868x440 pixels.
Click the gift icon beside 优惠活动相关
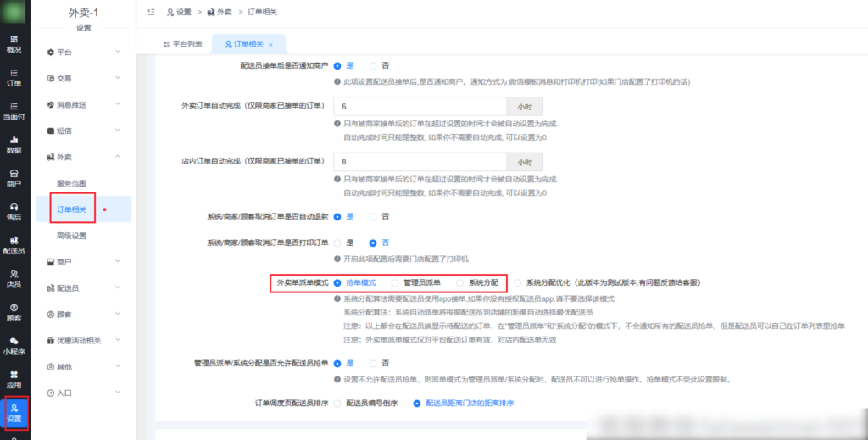pyautogui.click(x=51, y=340)
